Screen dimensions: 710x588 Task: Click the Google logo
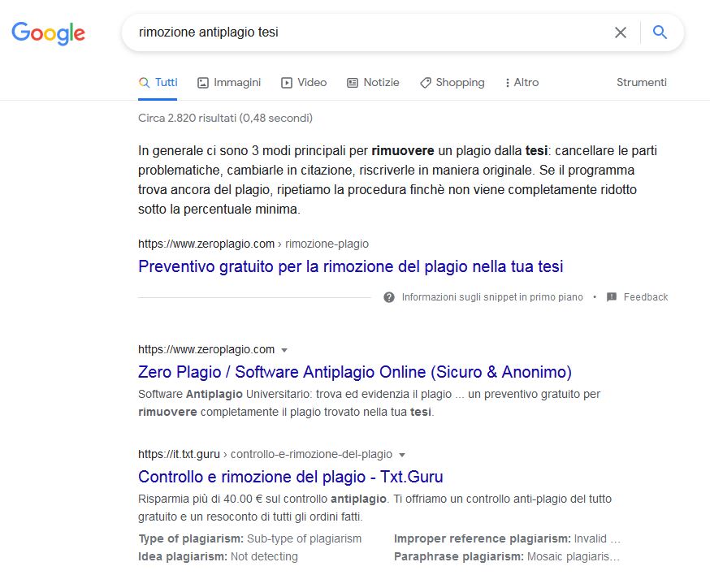tap(48, 32)
